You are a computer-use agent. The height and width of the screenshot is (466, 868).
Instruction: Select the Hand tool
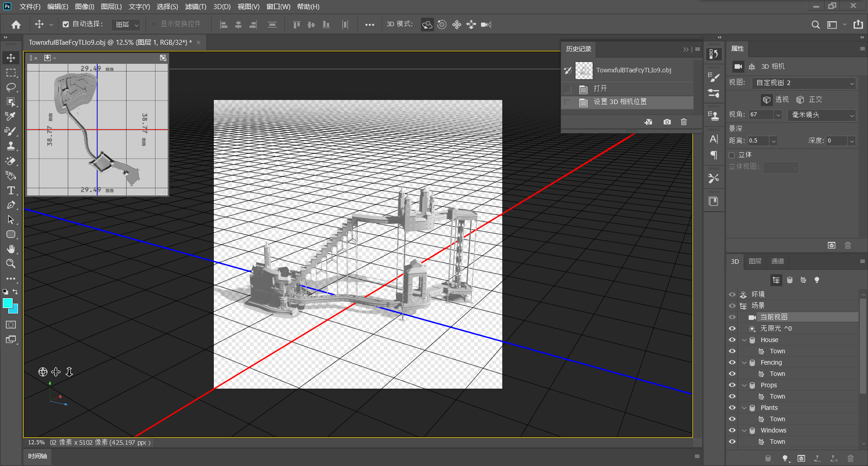[x=11, y=249]
